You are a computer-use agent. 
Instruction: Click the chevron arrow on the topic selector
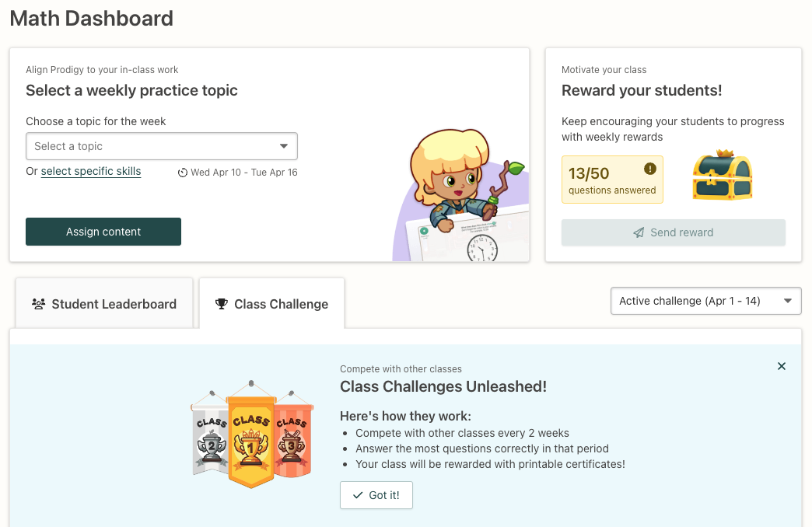284,146
